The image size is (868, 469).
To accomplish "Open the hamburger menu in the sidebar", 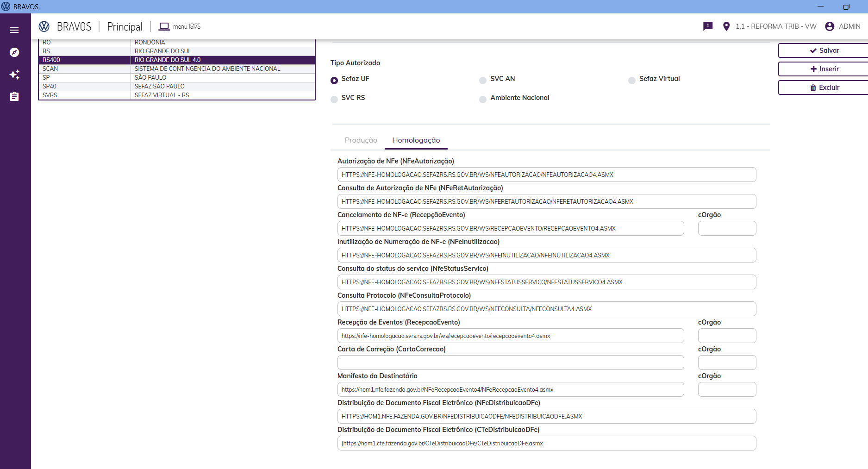I will (x=14, y=30).
